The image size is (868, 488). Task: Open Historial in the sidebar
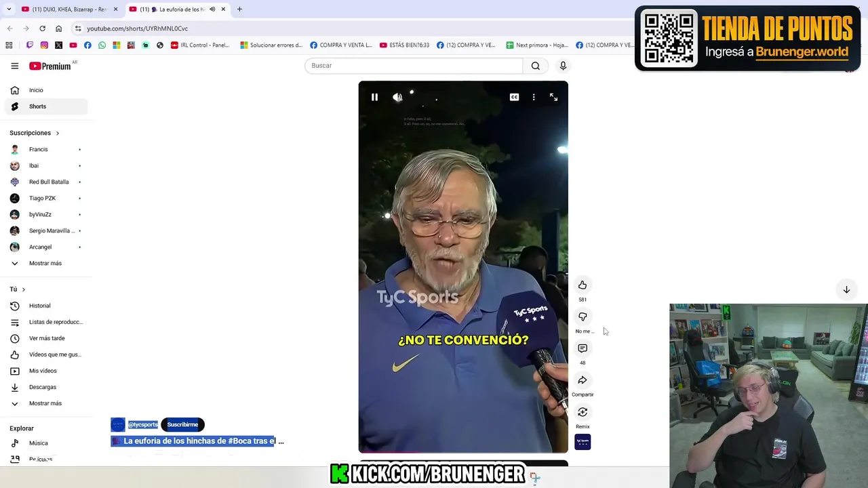(46, 306)
